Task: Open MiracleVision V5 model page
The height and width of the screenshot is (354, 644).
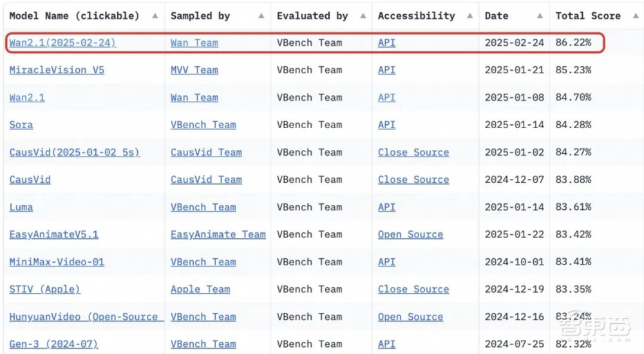Action: [x=57, y=70]
